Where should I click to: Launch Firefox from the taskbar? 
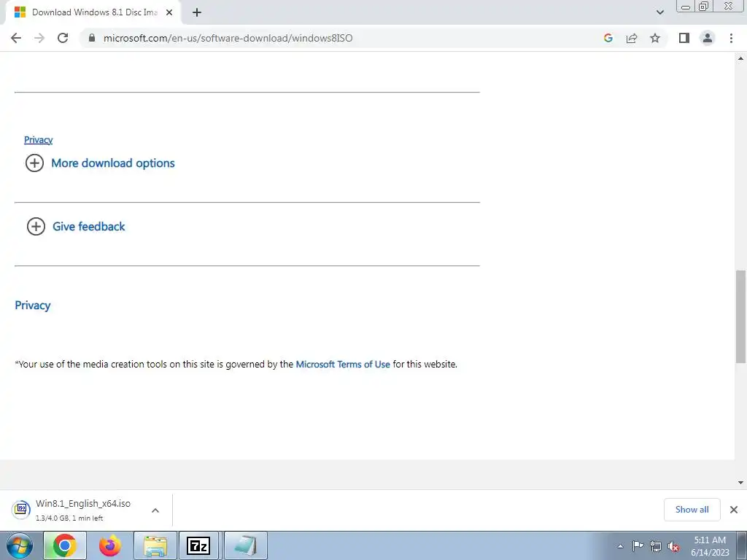[x=110, y=545]
